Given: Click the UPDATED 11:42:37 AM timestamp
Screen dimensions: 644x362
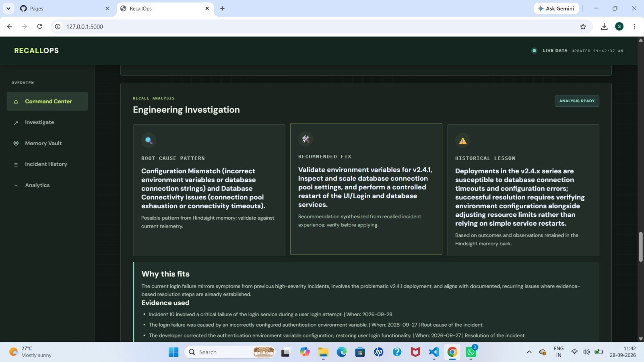Looking at the screenshot, I should point(597,51).
